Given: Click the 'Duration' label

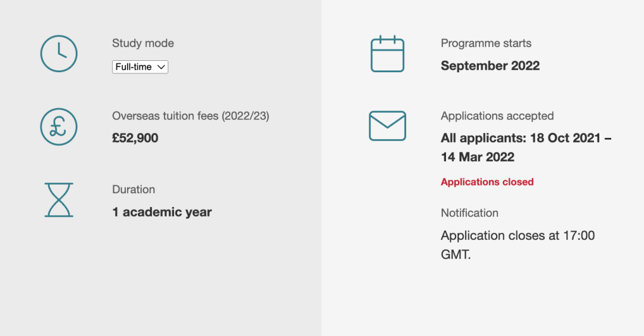Looking at the screenshot, I should [134, 190].
